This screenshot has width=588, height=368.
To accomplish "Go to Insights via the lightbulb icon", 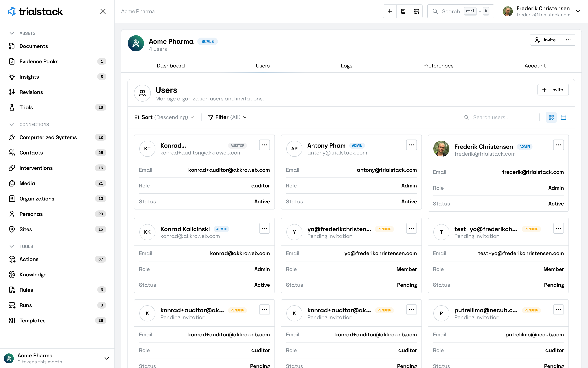I will [x=12, y=77].
